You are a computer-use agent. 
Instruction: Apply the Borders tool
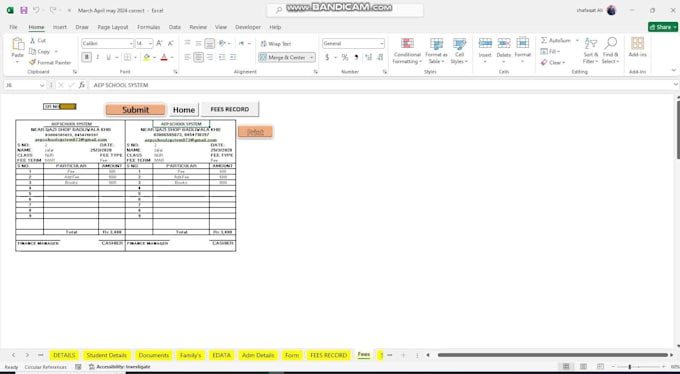click(x=127, y=57)
